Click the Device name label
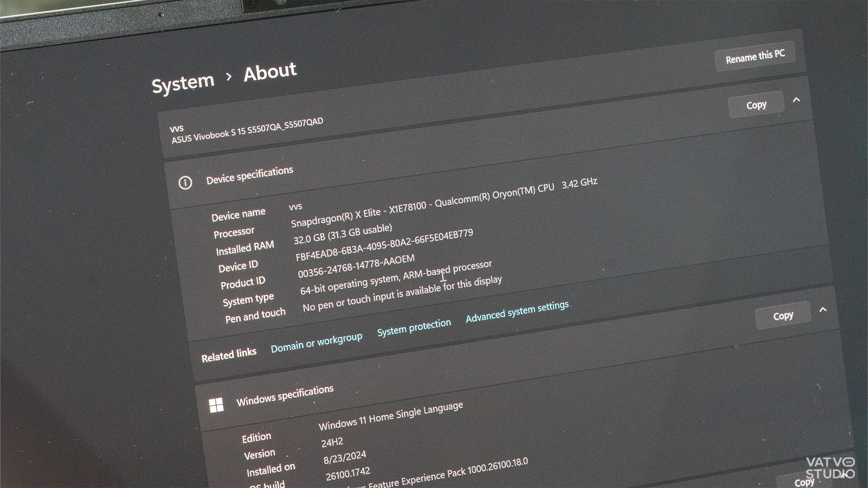The width and height of the screenshot is (868, 488). click(x=238, y=214)
